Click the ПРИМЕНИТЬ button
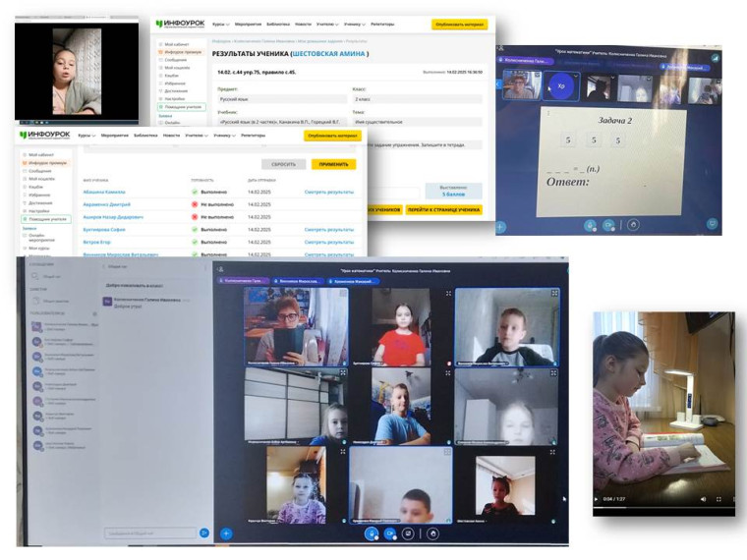 (334, 164)
